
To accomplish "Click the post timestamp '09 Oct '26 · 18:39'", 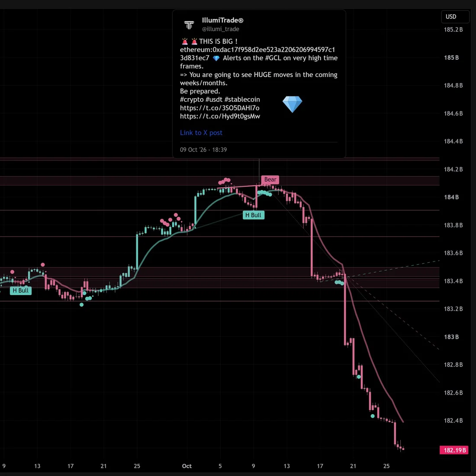I will [203, 150].
